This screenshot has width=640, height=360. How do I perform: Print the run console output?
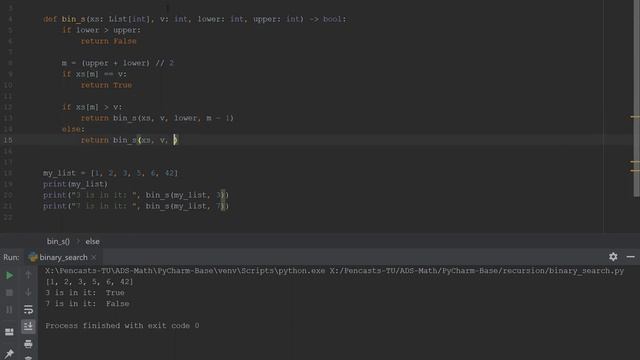click(x=28, y=344)
